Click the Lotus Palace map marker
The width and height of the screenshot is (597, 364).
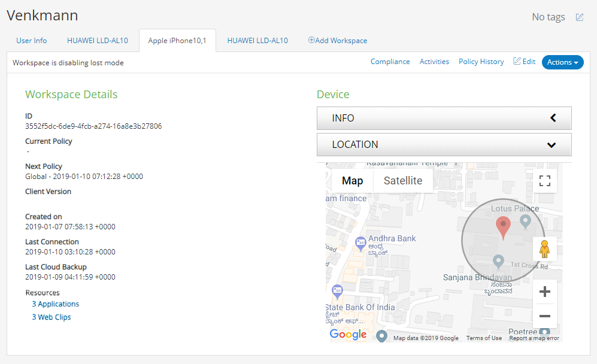click(x=525, y=221)
